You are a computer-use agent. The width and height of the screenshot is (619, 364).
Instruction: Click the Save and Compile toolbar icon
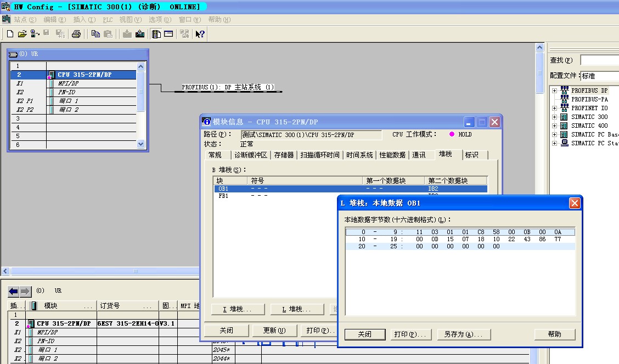(x=60, y=34)
